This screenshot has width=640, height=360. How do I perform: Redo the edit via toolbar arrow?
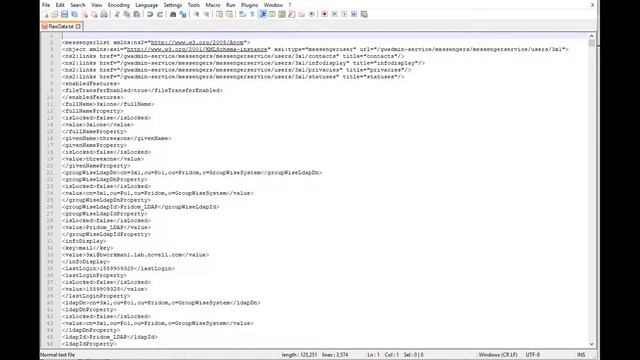160,14
